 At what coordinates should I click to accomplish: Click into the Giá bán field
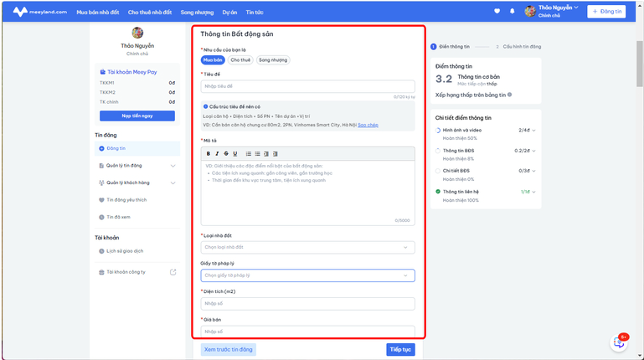(x=307, y=332)
